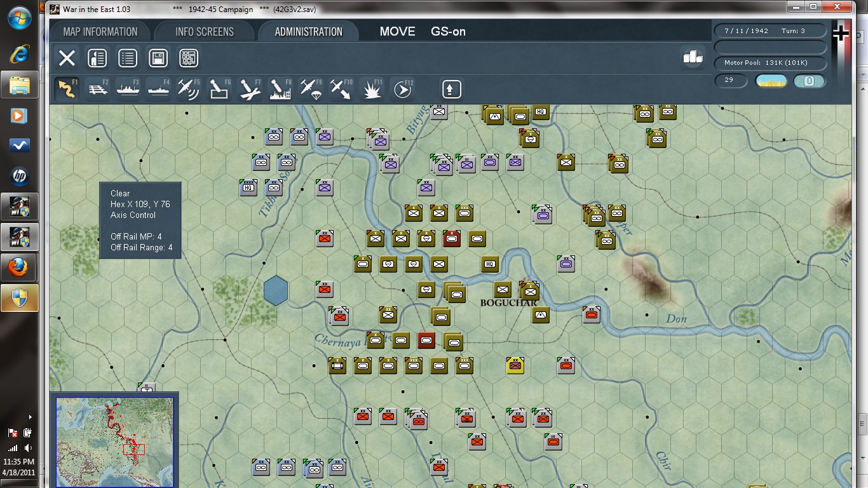End the turn with F12 icon

[x=402, y=89]
